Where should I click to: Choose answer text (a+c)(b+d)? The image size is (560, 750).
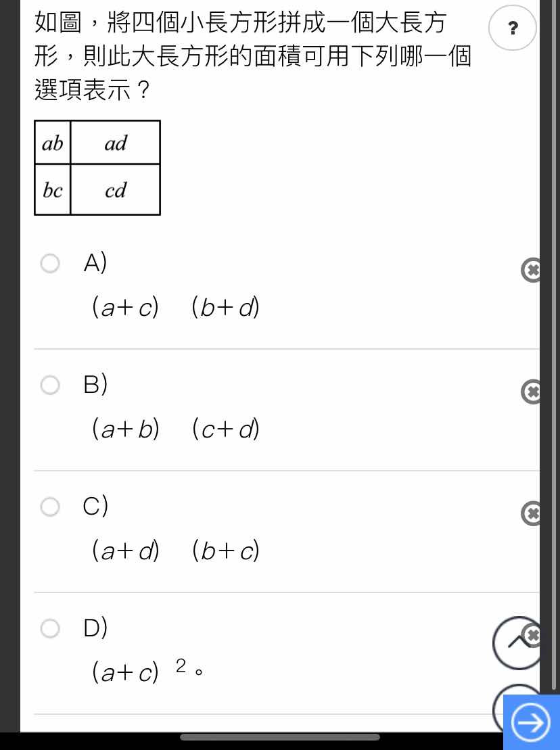click(x=176, y=306)
